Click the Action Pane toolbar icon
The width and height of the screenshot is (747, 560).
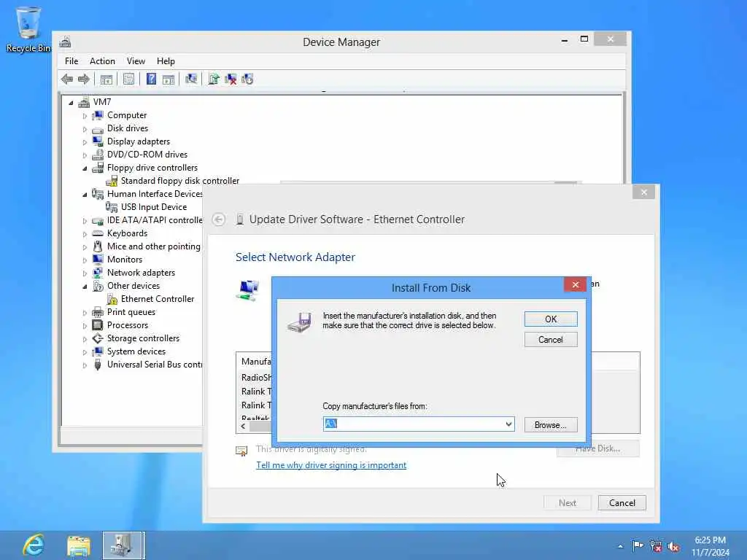(169, 79)
